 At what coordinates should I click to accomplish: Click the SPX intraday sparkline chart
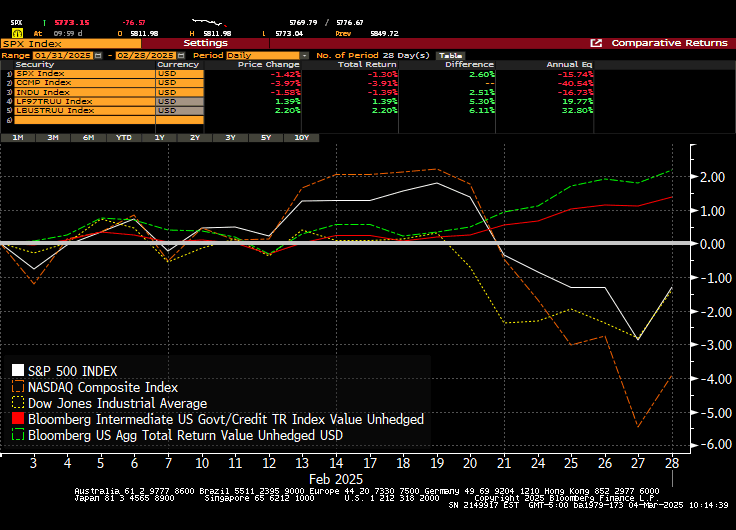(209, 22)
